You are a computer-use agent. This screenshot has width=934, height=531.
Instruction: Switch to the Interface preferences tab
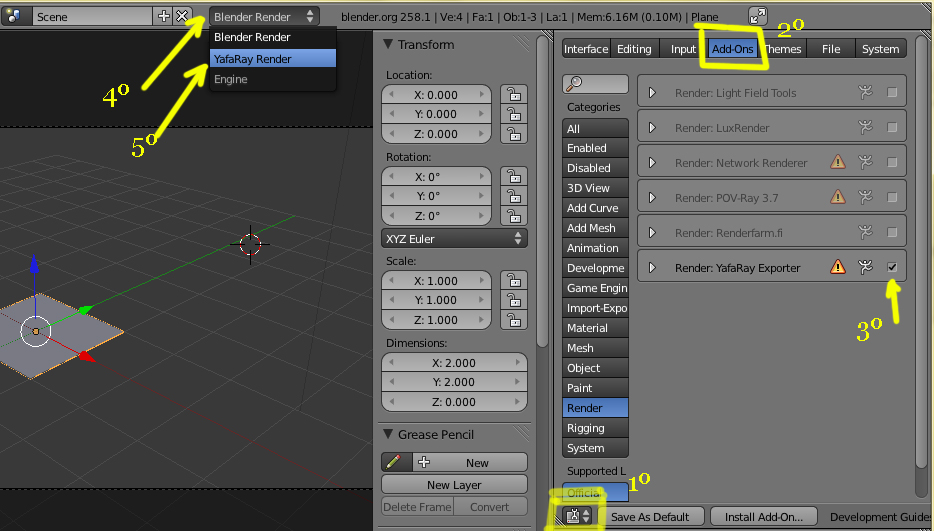tap(586, 49)
